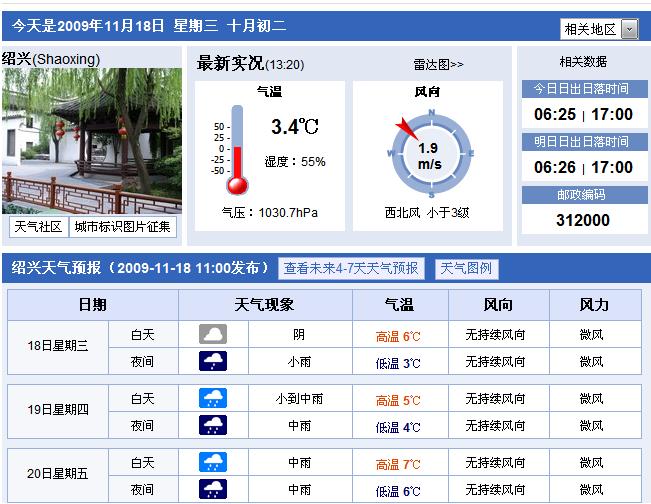Click the 风向 column header in forecast table
The height and width of the screenshot is (504, 651).
498,305
